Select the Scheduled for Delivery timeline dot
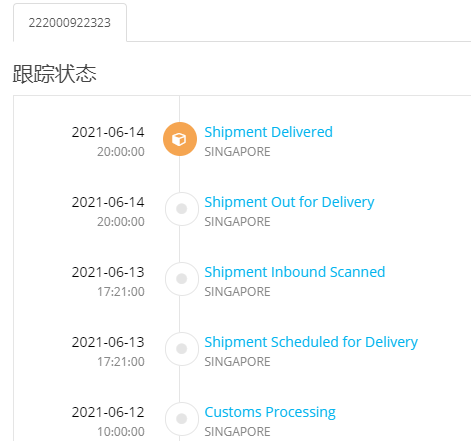Screen dimensions: 471x441 click(182, 349)
